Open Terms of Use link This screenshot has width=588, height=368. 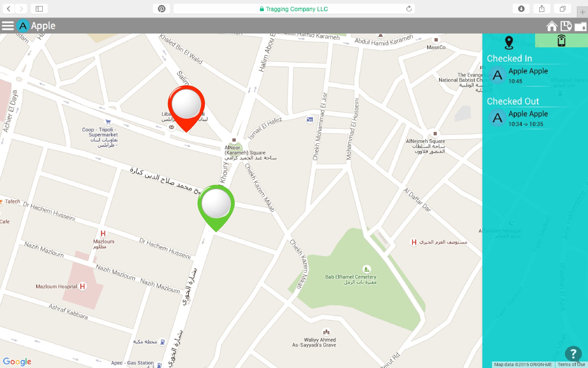point(571,364)
